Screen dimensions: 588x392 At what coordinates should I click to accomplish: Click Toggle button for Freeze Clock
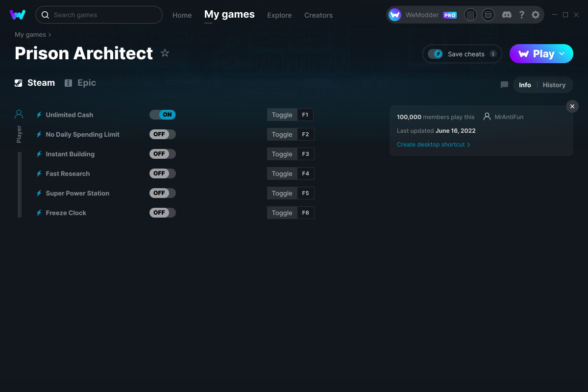click(282, 213)
